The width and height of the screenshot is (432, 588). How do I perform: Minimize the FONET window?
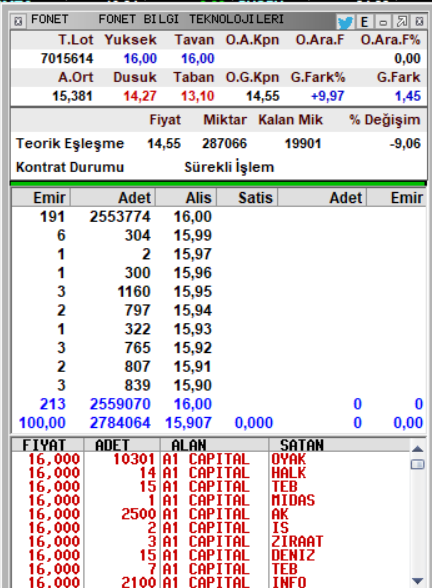[383, 22]
